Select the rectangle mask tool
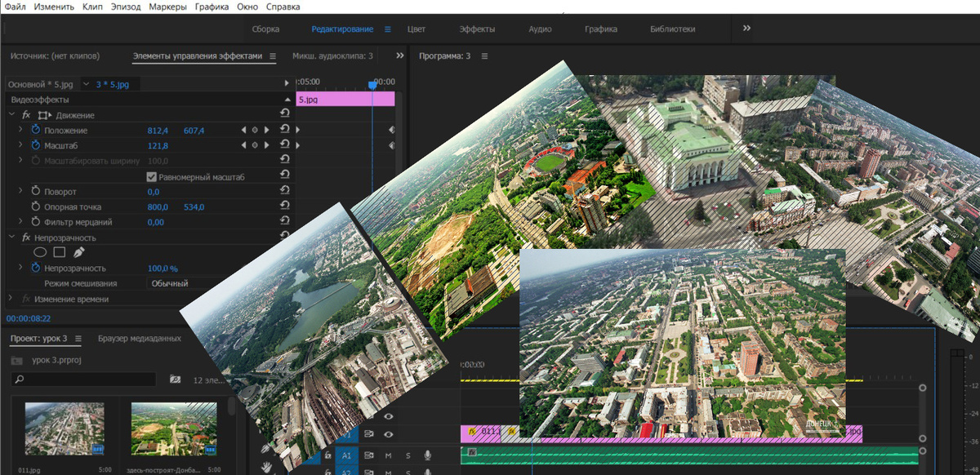The width and height of the screenshot is (980, 475). point(59,252)
